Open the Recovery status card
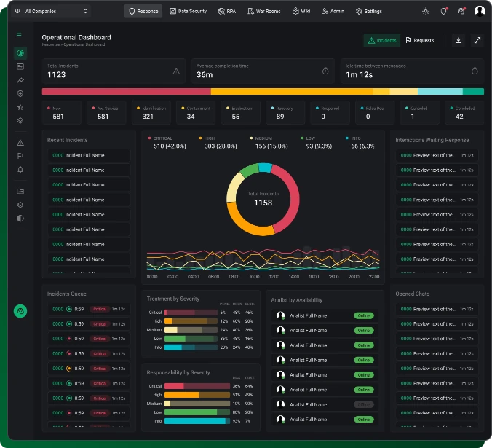This screenshot has width=492, height=448. tap(285, 113)
